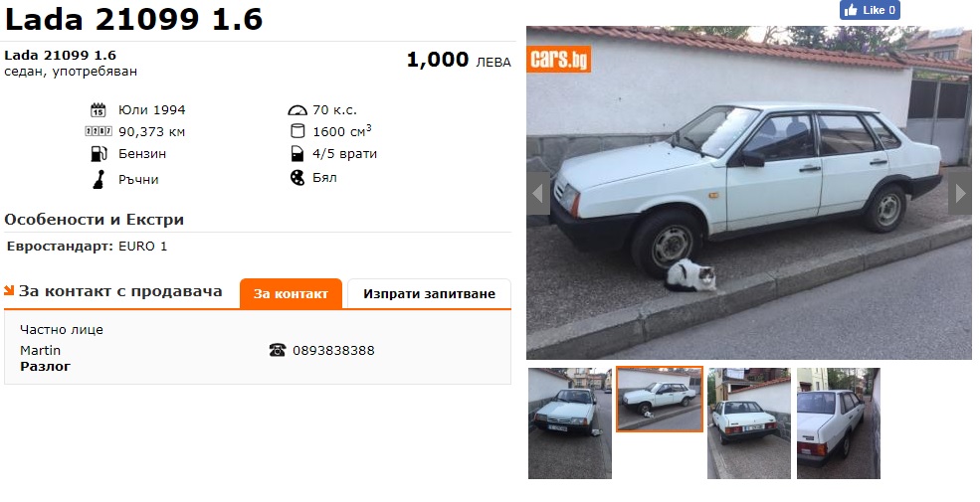
Task: Select the side-view thumbnail with the cat
Action: 660,399
